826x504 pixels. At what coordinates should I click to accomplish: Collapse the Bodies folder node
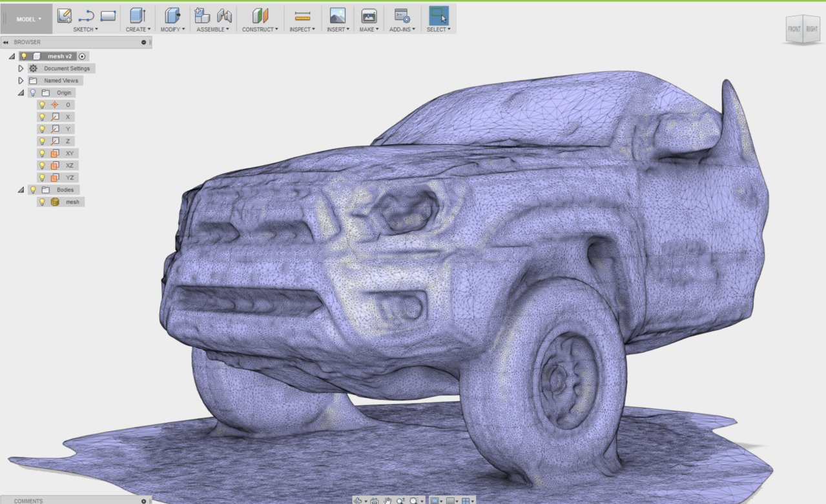click(21, 190)
